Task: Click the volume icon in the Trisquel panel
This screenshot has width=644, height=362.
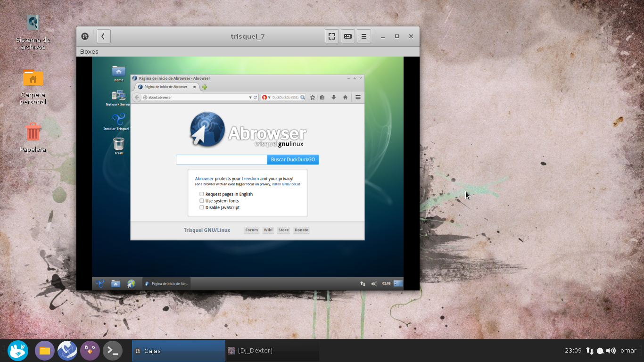Action: click(x=374, y=284)
